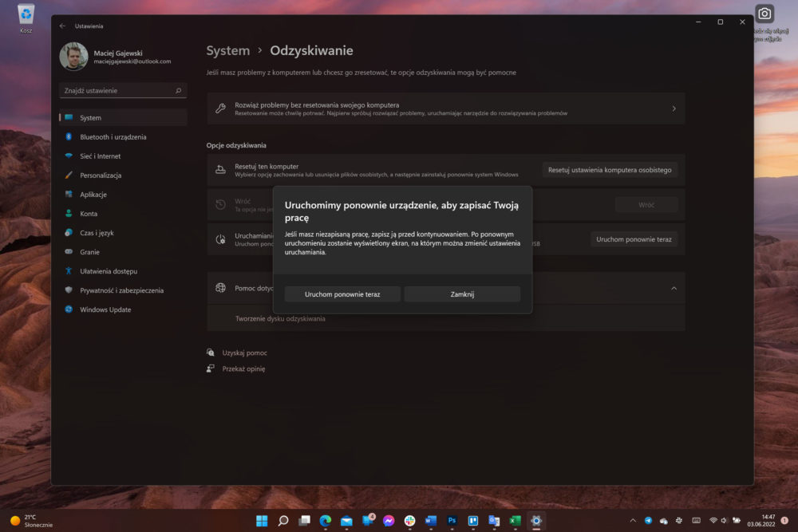Viewport: 798px width, 532px height.
Task: Open Photoshop from the taskbar
Action: pyautogui.click(x=452, y=521)
